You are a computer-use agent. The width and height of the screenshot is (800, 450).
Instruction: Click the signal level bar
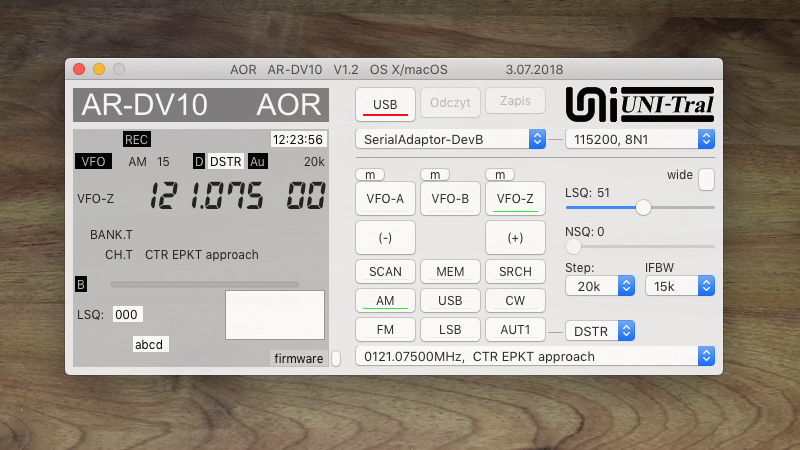(205, 284)
